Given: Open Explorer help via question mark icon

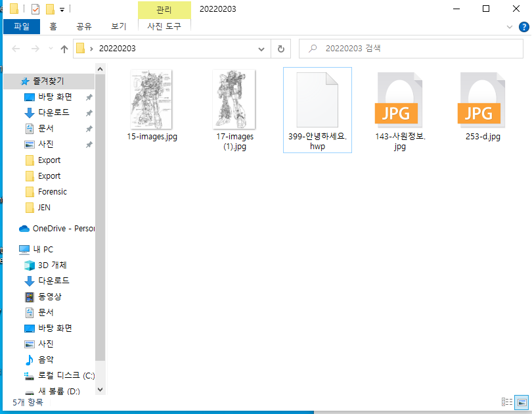Looking at the screenshot, I should click(523, 27).
